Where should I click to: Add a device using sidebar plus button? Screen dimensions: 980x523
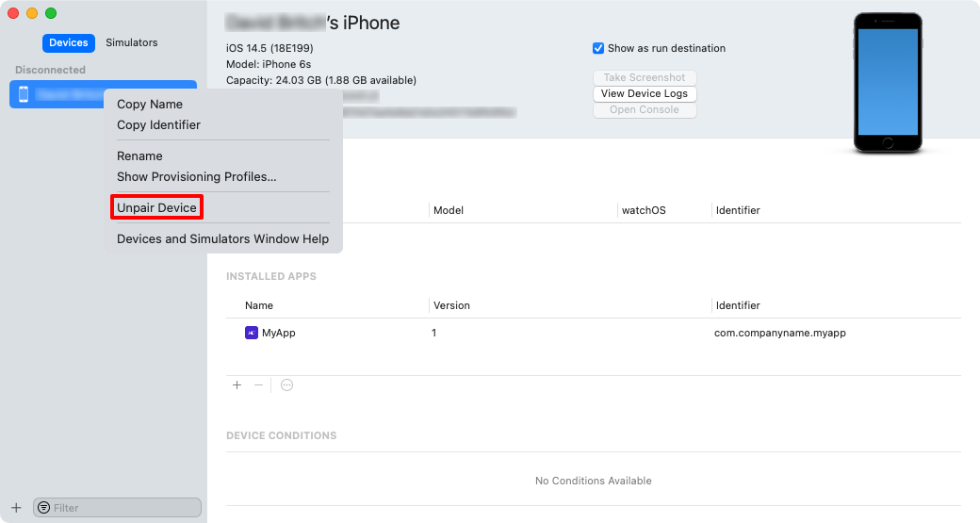click(16, 508)
